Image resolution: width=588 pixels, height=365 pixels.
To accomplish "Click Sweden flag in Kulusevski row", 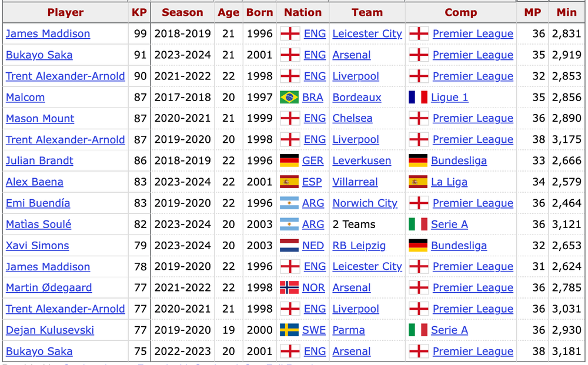I will 289,330.
